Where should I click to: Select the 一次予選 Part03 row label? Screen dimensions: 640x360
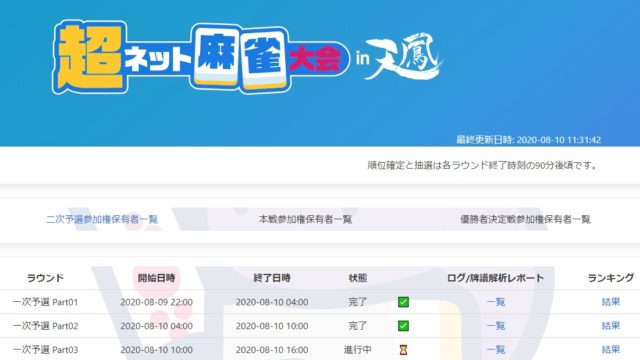(x=45, y=350)
